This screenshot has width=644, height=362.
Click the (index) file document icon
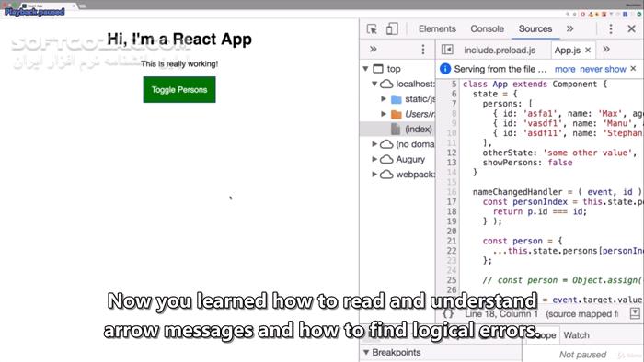396,130
